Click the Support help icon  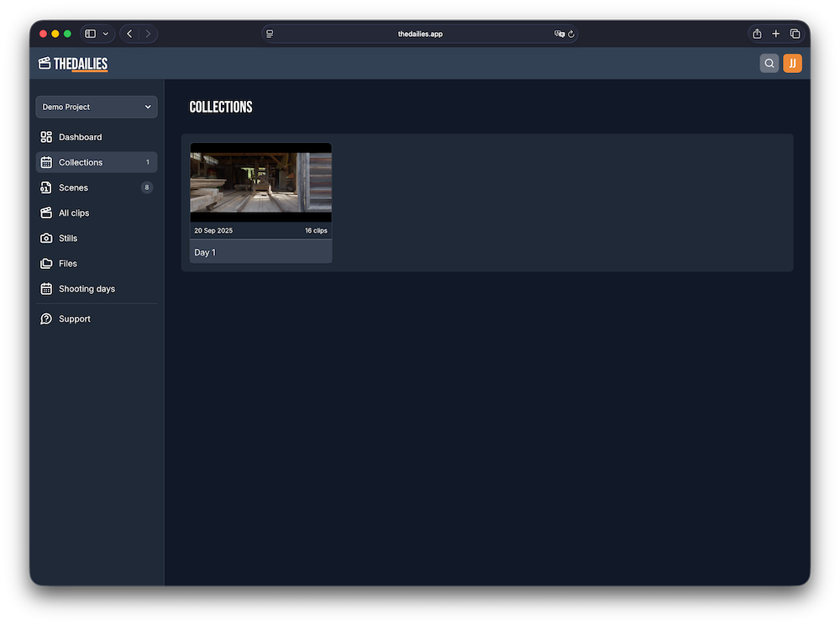click(x=46, y=318)
